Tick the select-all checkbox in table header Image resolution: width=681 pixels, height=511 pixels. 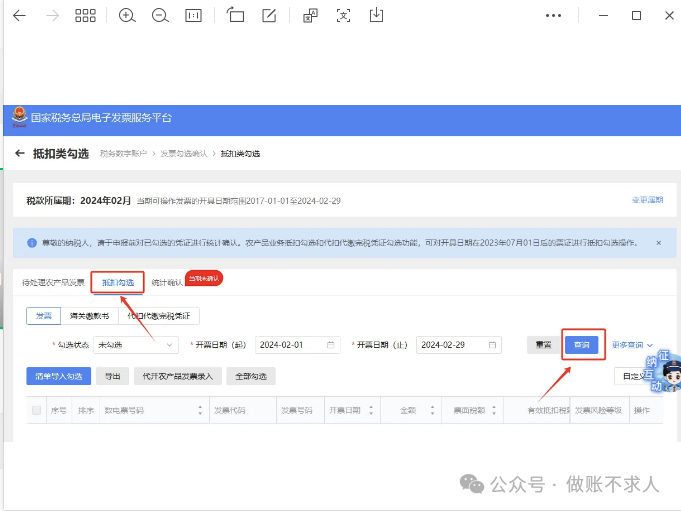36,410
